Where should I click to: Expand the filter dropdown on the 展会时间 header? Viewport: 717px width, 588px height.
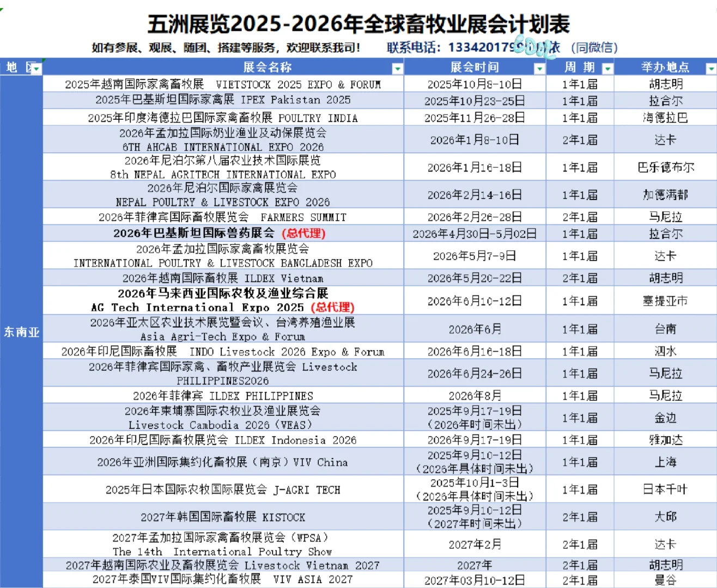click(539, 69)
